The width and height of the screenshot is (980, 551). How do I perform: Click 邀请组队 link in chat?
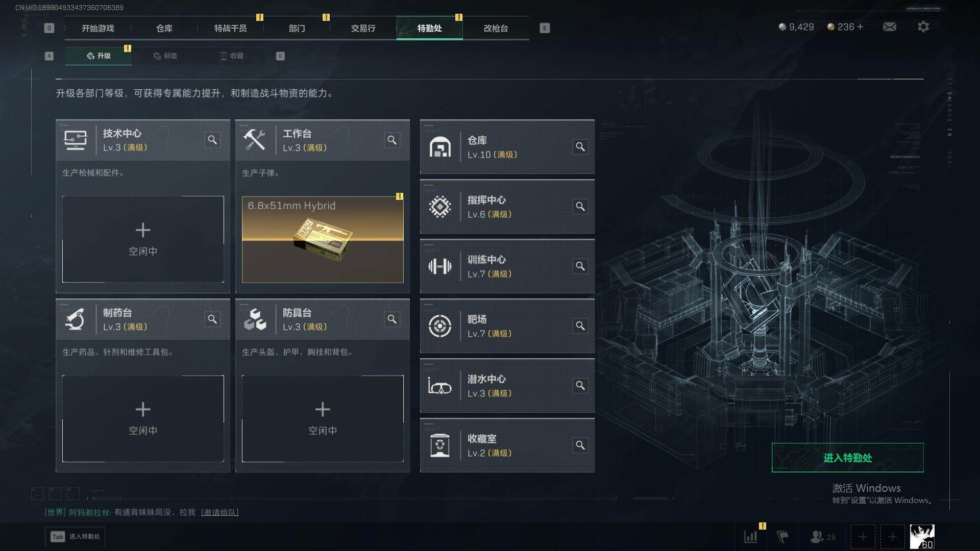[219, 512]
